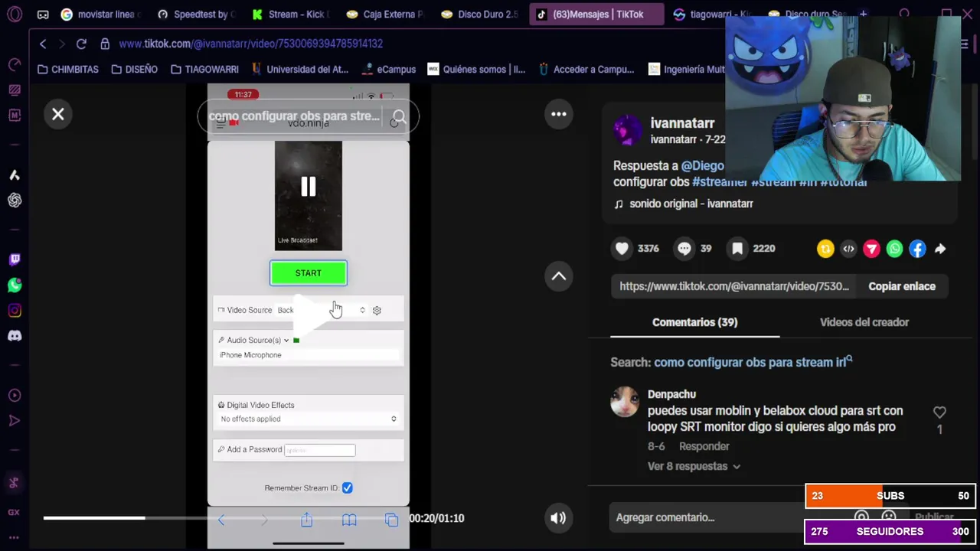Image resolution: width=980 pixels, height=551 pixels.
Task: Click Add a Password field
Action: tap(319, 450)
